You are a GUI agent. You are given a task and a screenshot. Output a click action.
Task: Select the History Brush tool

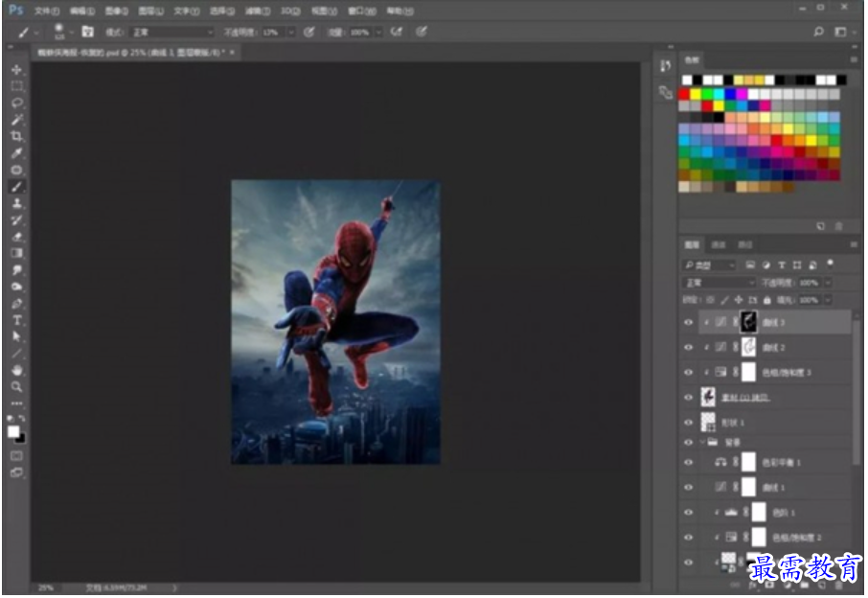pos(16,219)
